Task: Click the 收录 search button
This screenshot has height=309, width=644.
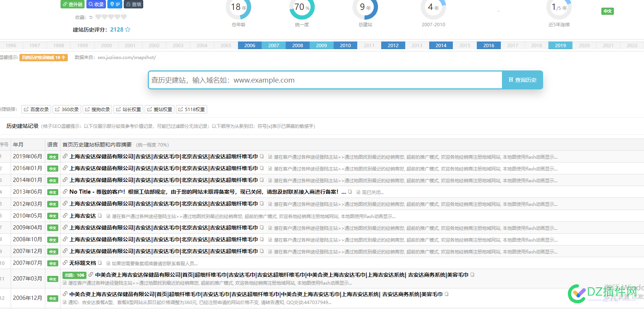Action: point(96,4)
